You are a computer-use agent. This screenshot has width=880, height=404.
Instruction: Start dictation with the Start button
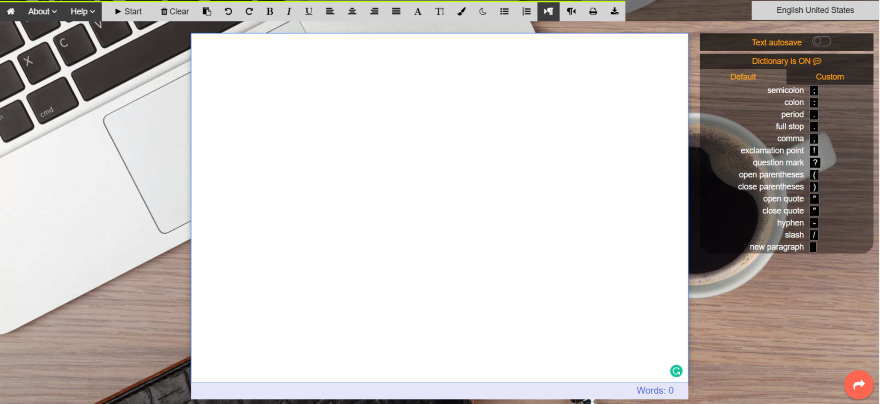coord(128,11)
